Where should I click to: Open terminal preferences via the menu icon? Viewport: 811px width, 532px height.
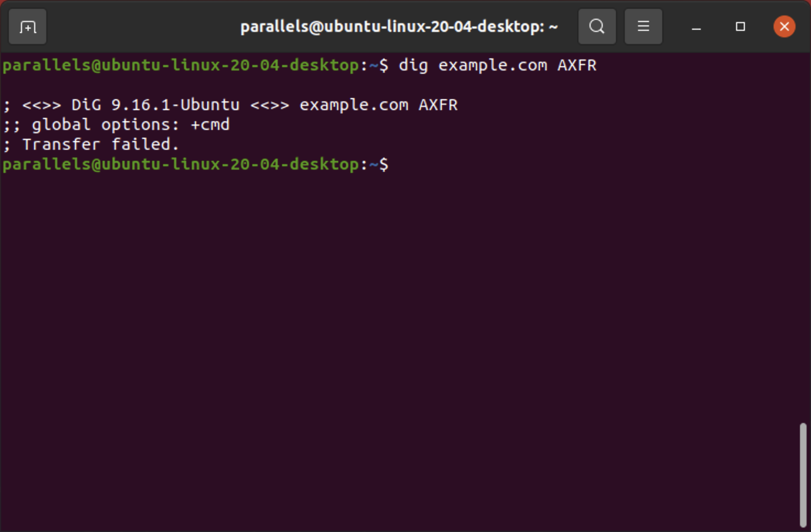pyautogui.click(x=643, y=26)
